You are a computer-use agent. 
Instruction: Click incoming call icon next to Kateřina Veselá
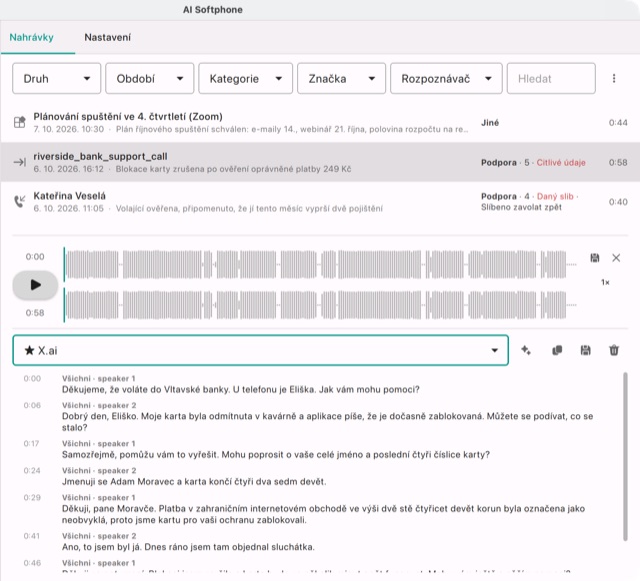click(x=20, y=201)
